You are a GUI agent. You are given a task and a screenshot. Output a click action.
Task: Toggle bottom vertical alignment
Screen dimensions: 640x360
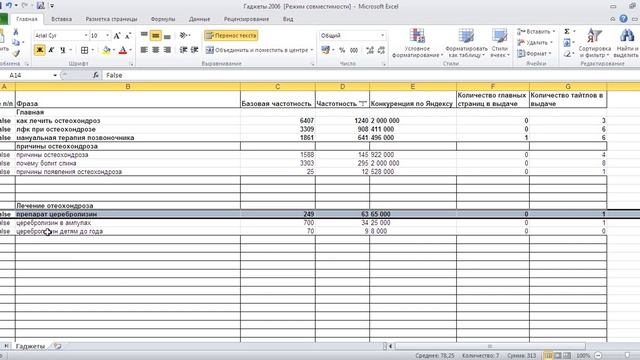[x=167, y=36]
